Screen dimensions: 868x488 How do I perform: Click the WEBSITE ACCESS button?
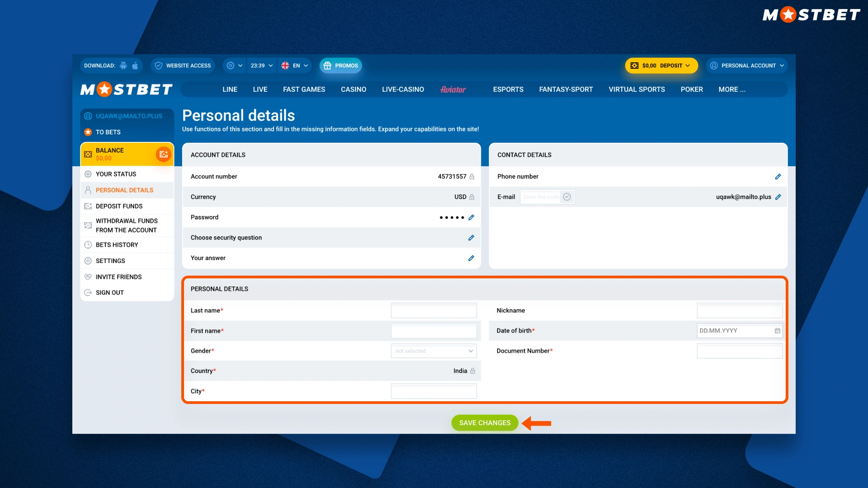(183, 66)
